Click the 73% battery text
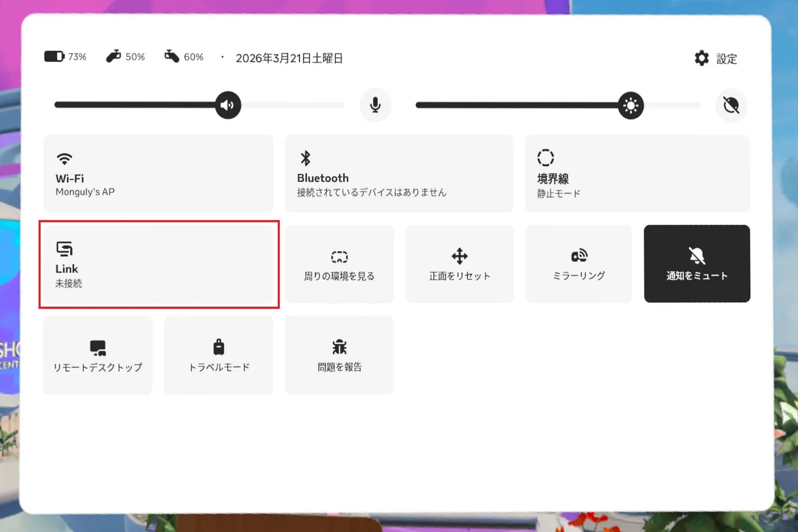Screen dimensions: 798x532 point(77,57)
